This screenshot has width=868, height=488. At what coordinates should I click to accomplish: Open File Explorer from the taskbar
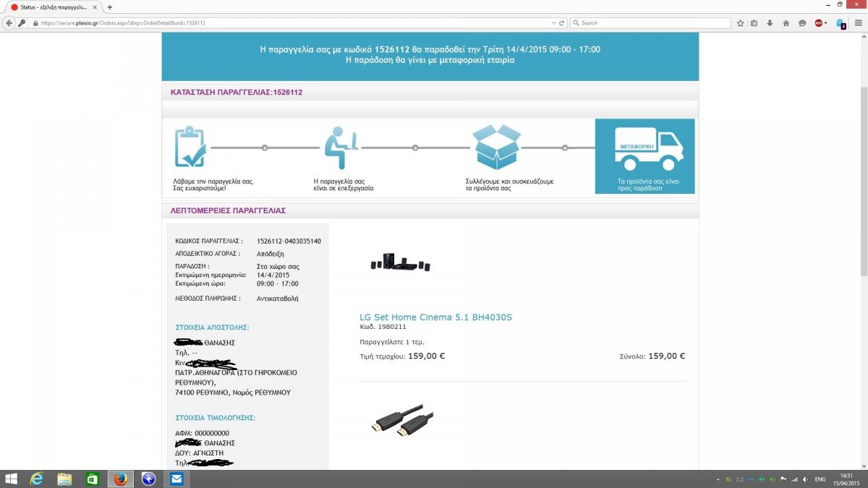[64, 479]
